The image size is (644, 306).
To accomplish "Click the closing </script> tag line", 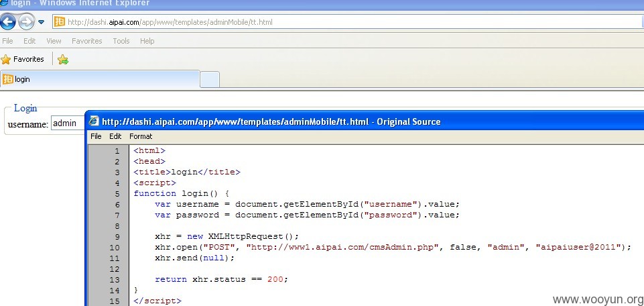I will point(157,301).
